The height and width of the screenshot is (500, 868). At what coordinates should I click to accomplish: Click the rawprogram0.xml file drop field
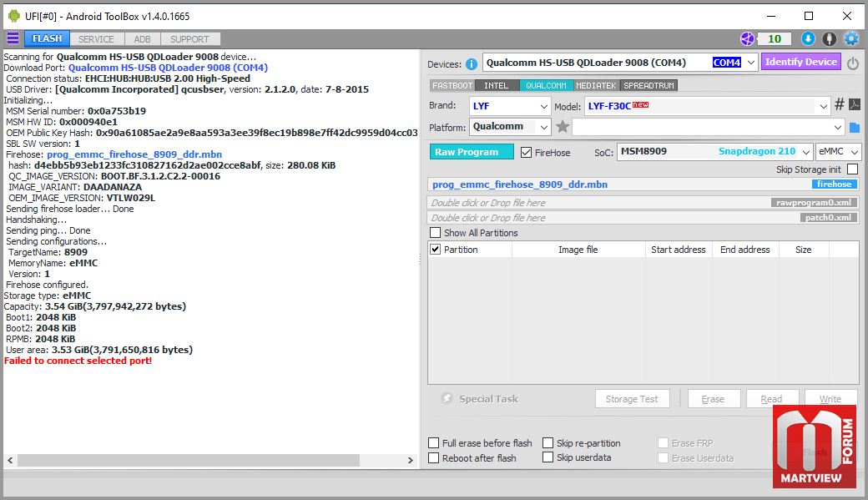point(643,203)
